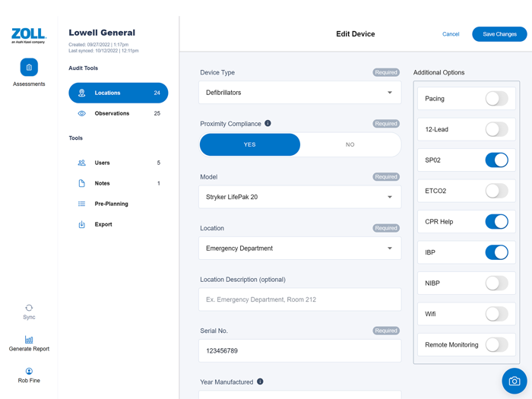Open the Observations section
The width and height of the screenshot is (532, 399).
click(119, 113)
